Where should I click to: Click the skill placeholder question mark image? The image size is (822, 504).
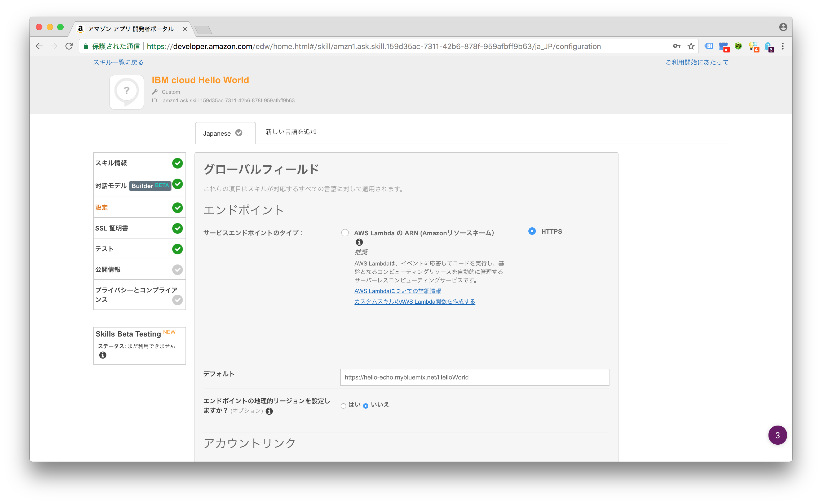click(x=127, y=92)
